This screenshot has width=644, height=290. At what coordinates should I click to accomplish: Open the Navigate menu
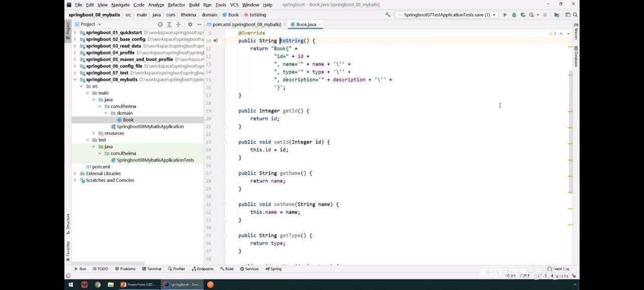pos(120,5)
